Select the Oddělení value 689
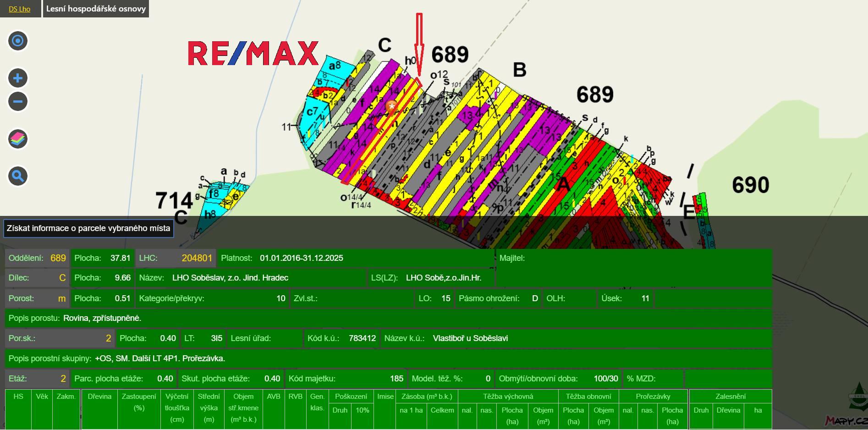Screen dimensions: 868x430 tap(58, 258)
